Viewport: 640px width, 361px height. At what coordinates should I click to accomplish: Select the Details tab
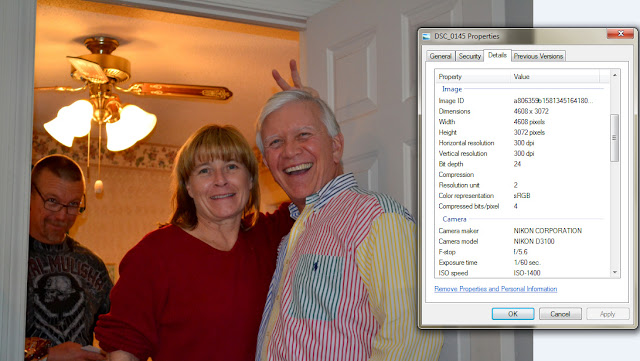(x=497, y=55)
